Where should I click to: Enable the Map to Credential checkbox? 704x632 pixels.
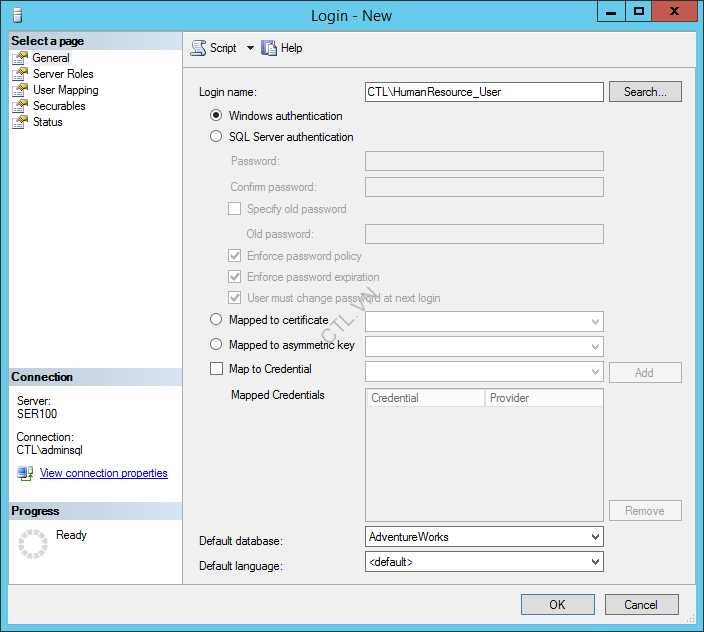pyautogui.click(x=216, y=369)
